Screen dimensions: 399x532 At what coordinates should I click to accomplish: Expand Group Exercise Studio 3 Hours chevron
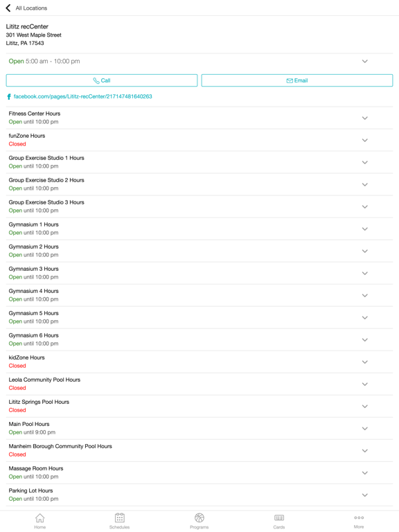pyautogui.click(x=365, y=206)
